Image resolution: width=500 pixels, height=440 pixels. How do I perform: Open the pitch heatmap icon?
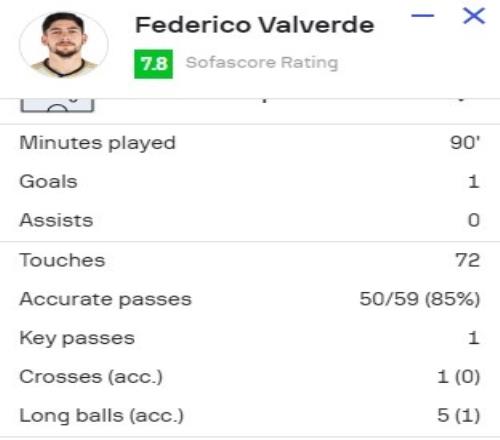[x=57, y=105]
